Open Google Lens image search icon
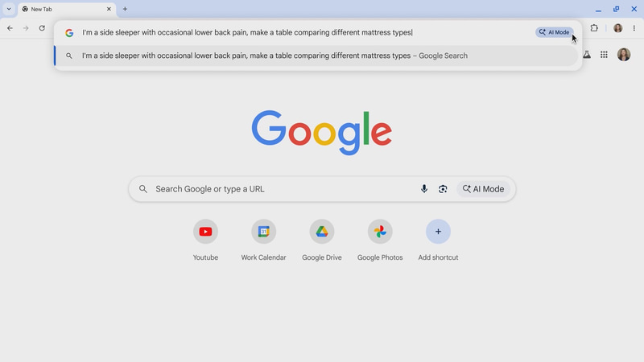This screenshot has height=362, width=644. click(443, 189)
